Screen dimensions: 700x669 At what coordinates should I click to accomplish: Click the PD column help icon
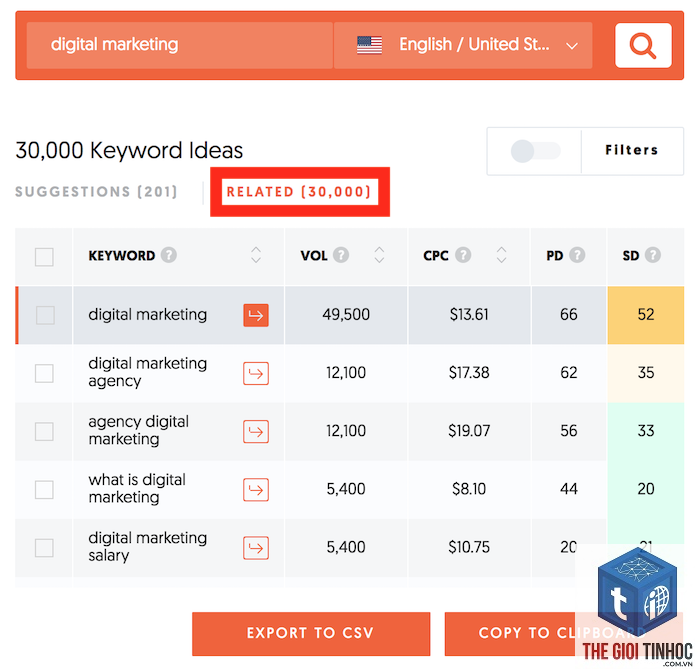[577, 255]
